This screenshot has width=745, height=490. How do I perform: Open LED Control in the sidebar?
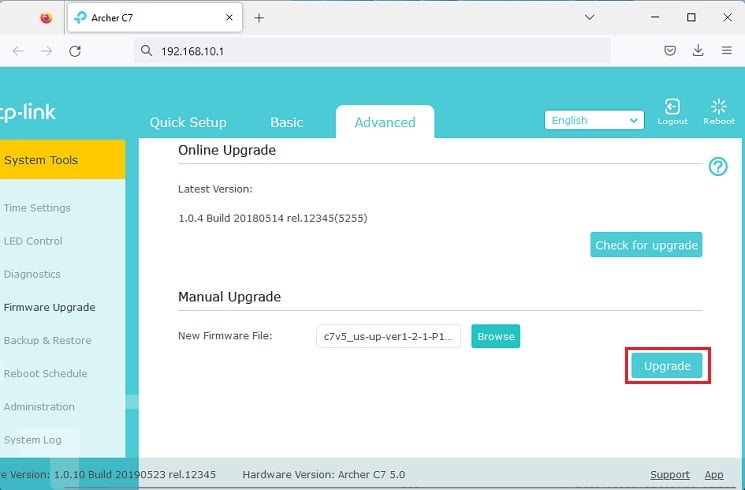[33, 241]
